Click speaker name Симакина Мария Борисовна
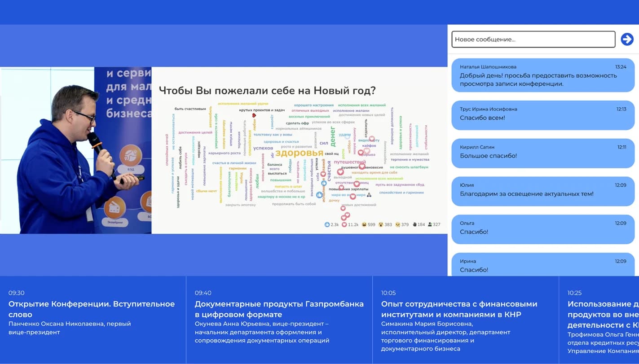This screenshot has height=364, width=639. click(427, 324)
